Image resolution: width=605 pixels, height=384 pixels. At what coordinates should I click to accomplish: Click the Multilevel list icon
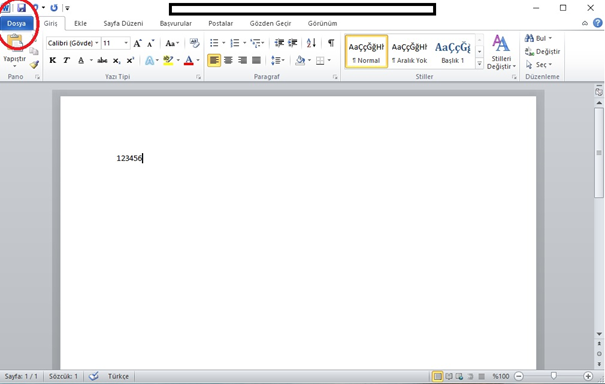pos(255,43)
